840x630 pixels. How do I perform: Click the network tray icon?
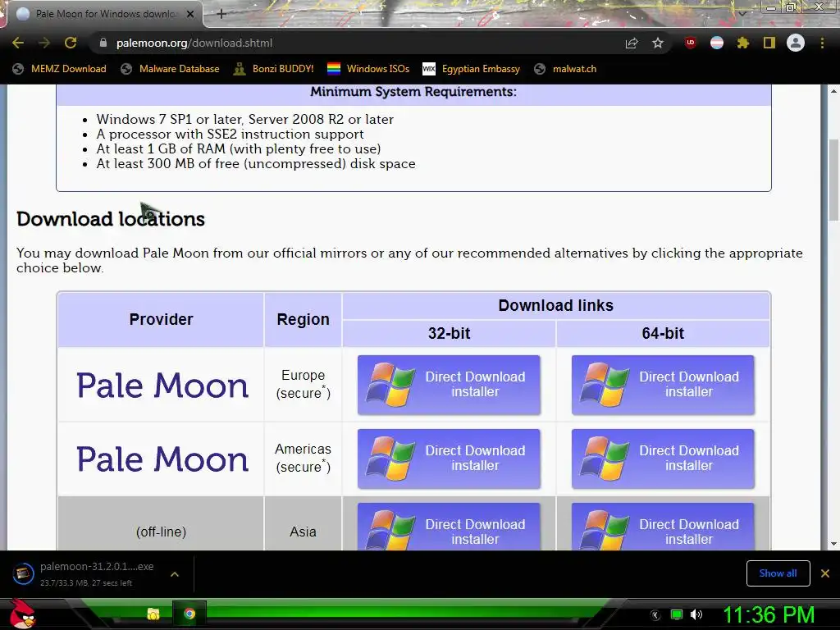tap(677, 614)
